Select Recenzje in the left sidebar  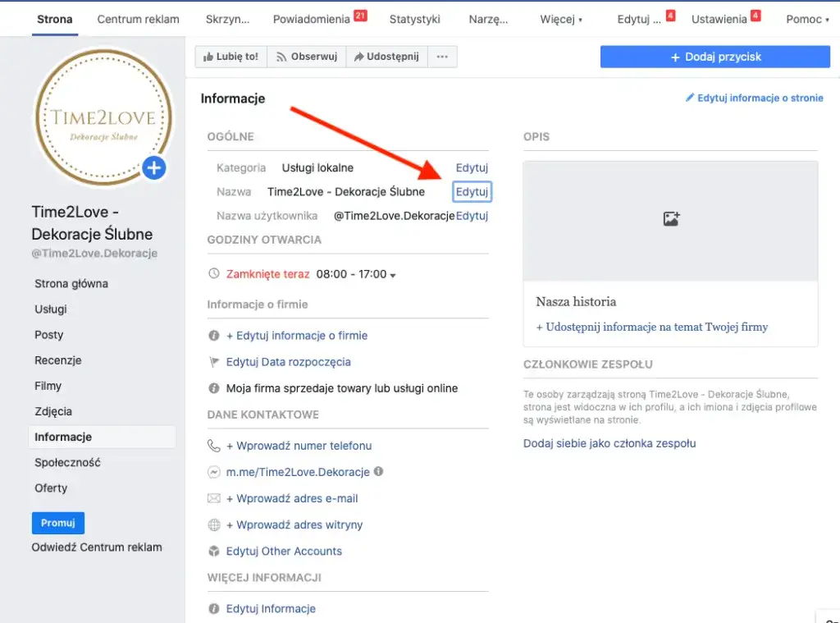[58, 360]
